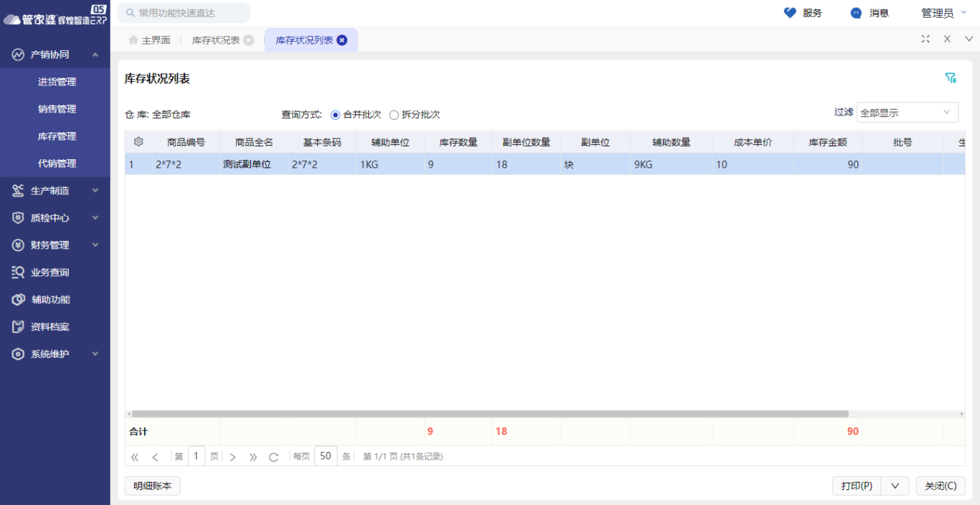Viewport: 980px width, 505px height.
Task: Click the gear icon in the table header
Action: (138, 141)
